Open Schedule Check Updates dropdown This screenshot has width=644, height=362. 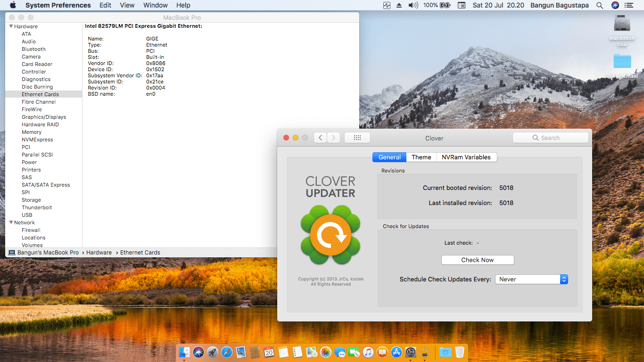tap(531, 279)
